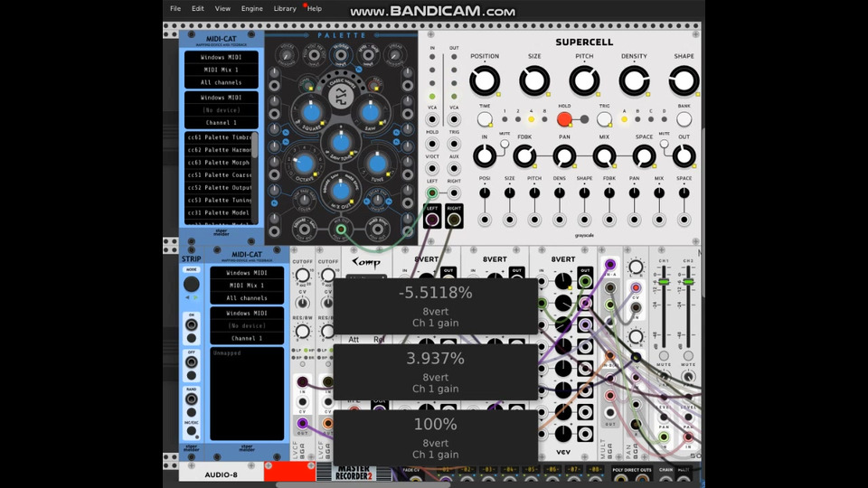Viewport: 868px width, 488px height.
Task: Open the Engine menu
Action: (x=252, y=8)
